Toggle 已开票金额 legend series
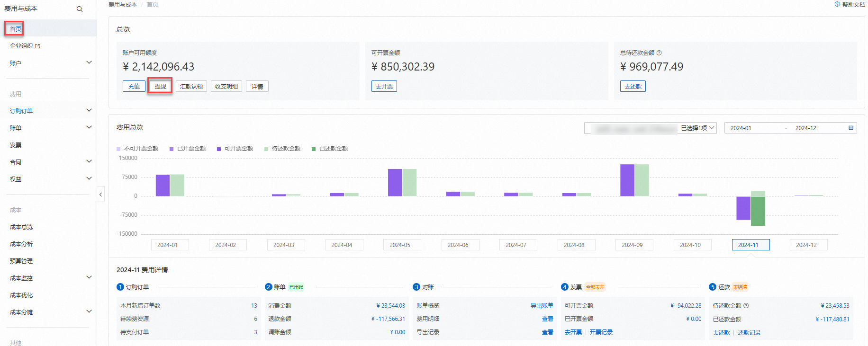This screenshot has height=346, width=868. 188,149
